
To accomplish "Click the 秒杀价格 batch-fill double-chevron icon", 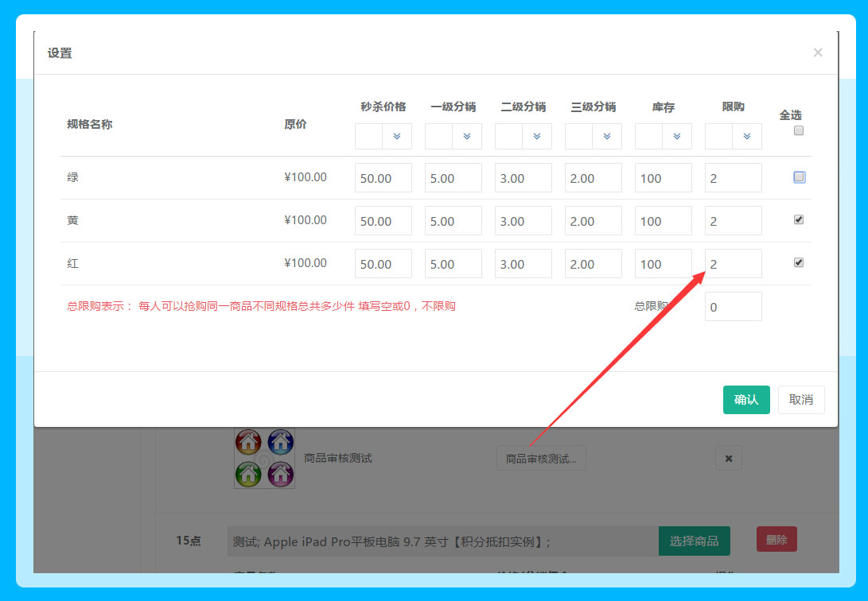I will [397, 137].
